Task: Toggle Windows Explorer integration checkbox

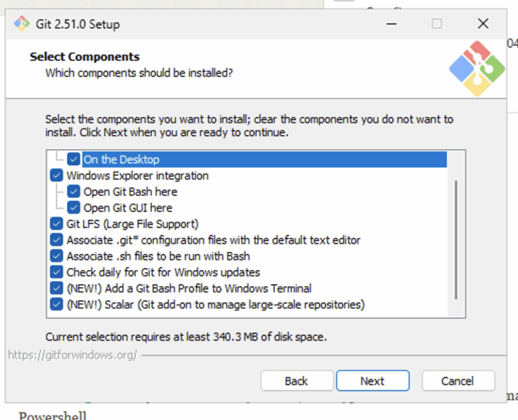Action: 57,176
